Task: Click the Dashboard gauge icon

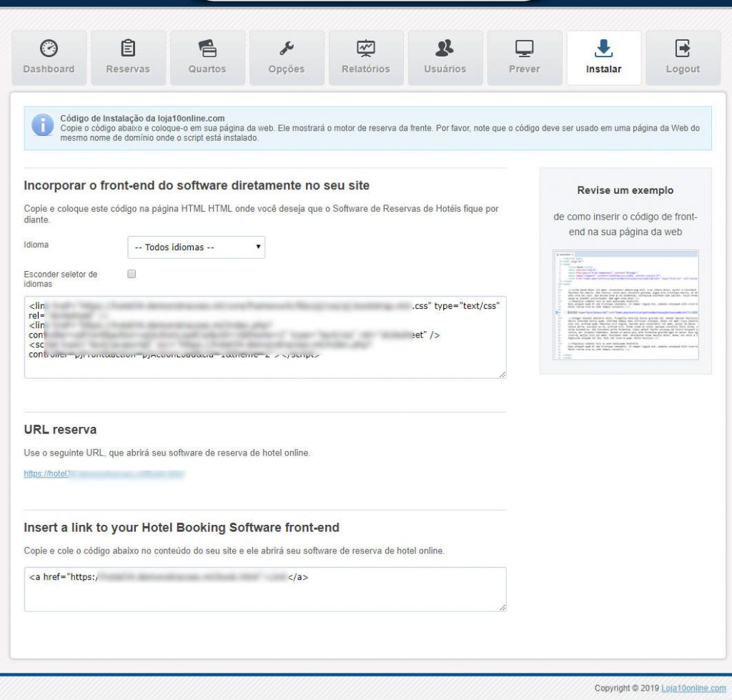Action: (x=49, y=48)
